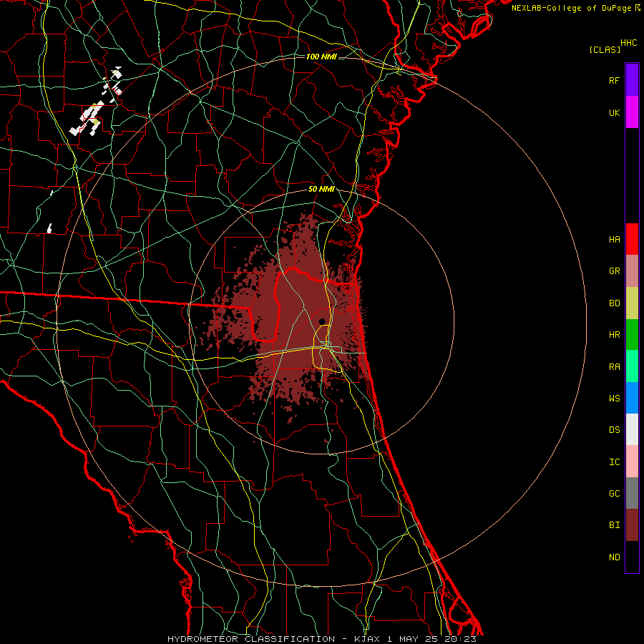
Task: Click the HHC product label
Action: [x=628, y=43]
